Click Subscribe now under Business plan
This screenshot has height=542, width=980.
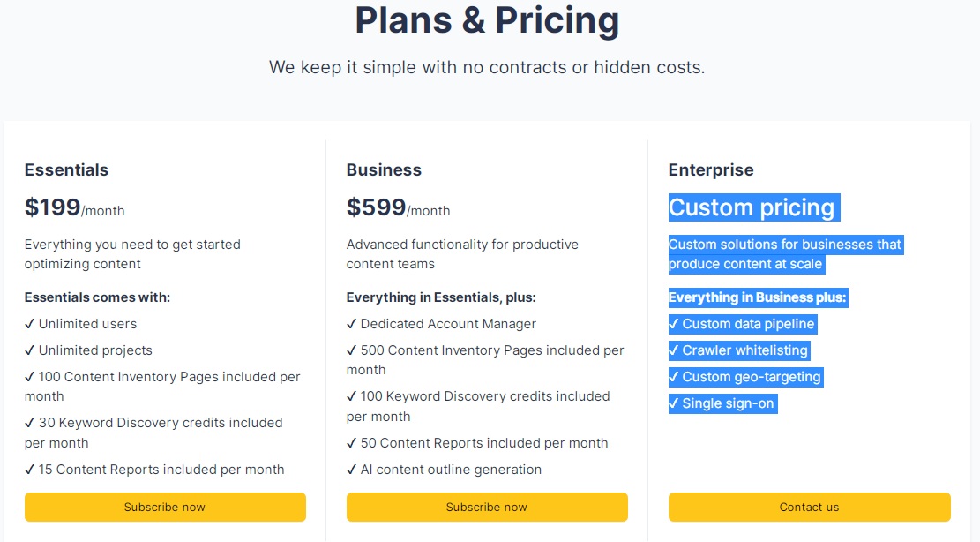(487, 508)
